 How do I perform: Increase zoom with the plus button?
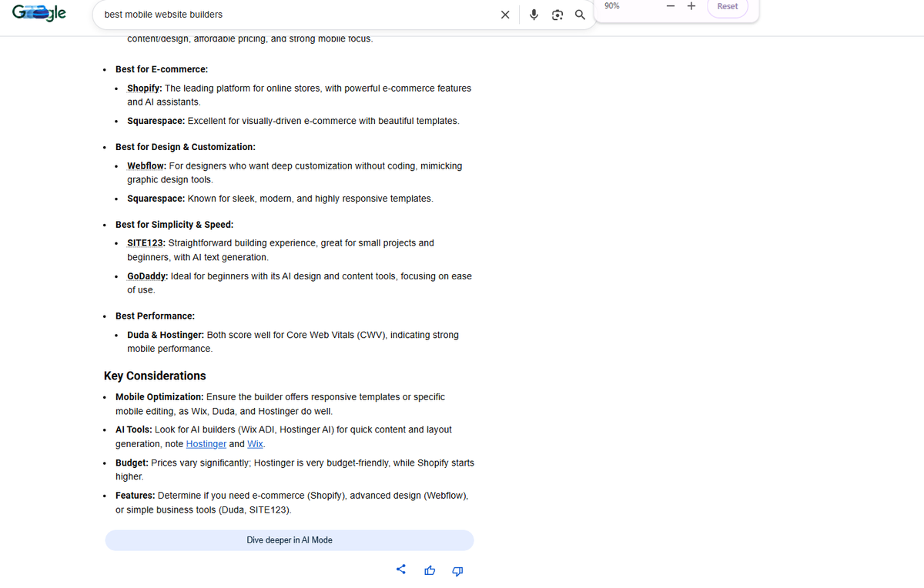click(x=691, y=6)
